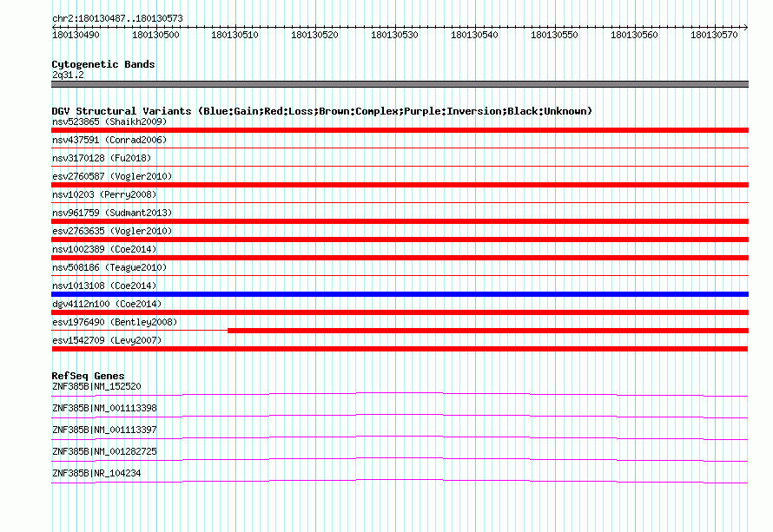
Task: Click the red bar under esv1542709
Action: 400,349
